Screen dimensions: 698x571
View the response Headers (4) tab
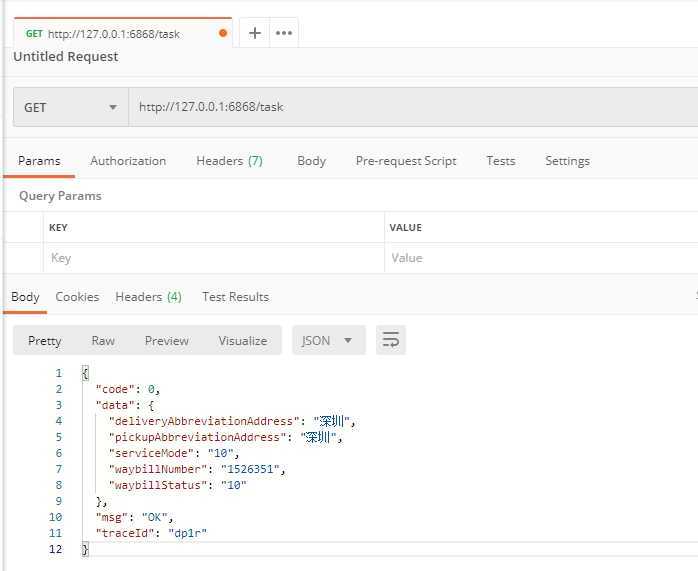coord(148,297)
